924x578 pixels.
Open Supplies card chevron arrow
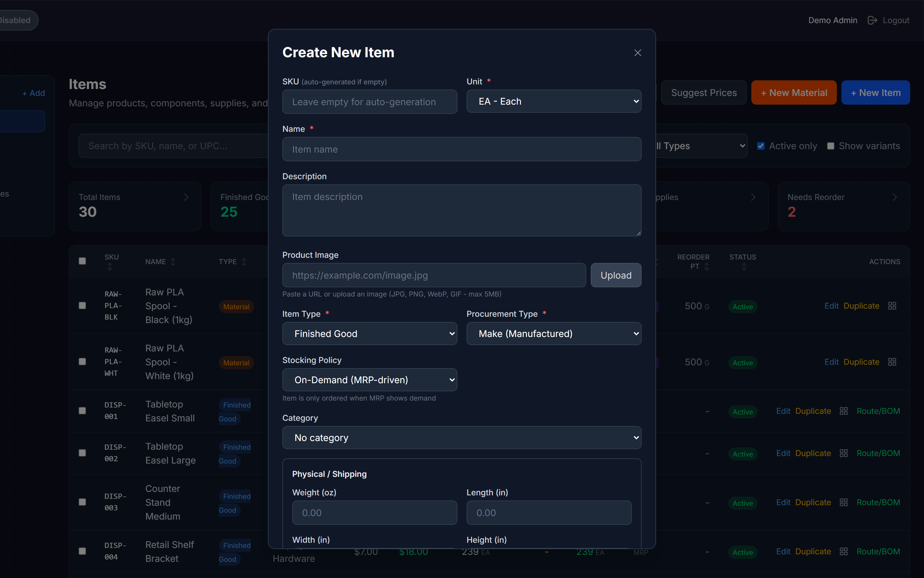753,197
